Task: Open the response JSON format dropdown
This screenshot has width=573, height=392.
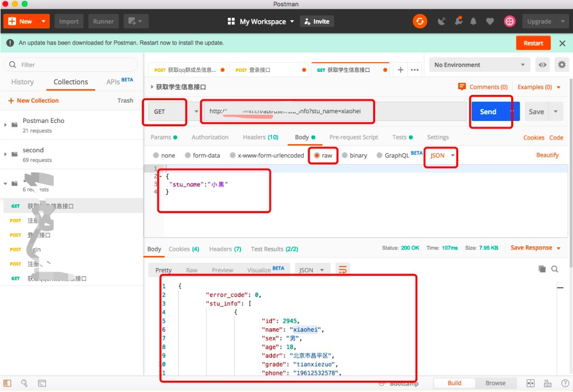Action: pyautogui.click(x=312, y=270)
